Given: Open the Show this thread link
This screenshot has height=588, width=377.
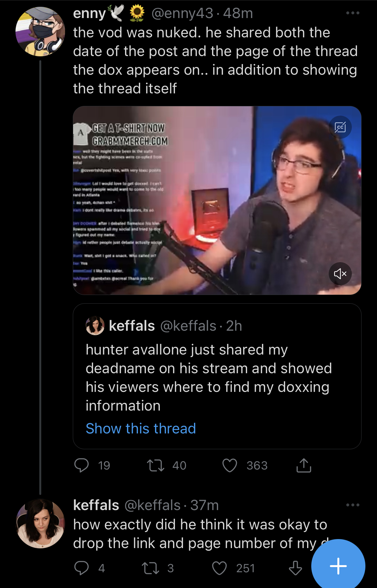Looking at the screenshot, I should click(141, 428).
